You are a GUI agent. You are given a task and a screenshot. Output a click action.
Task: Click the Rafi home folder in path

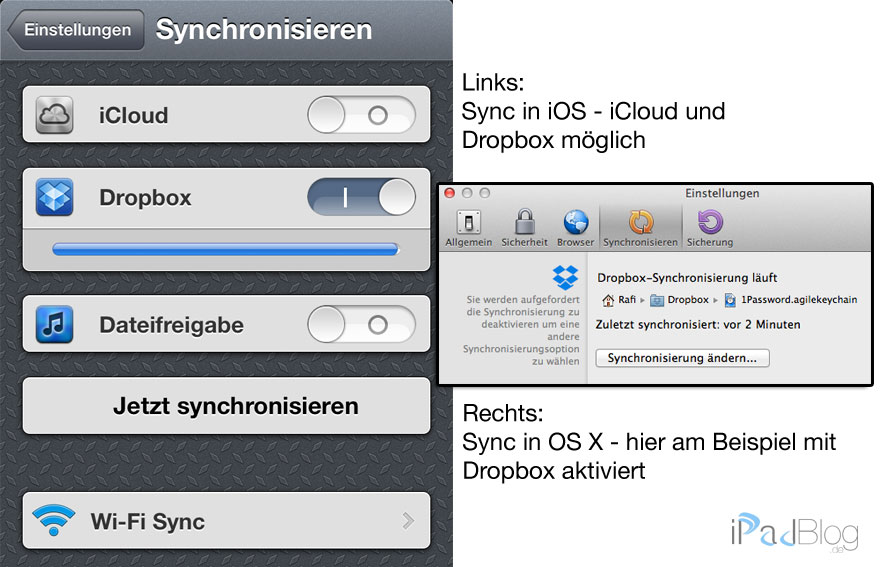pyautogui.click(x=618, y=300)
